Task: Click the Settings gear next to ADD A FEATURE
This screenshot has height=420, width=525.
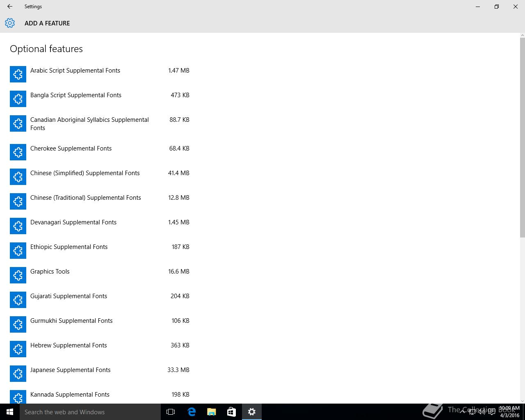Action: click(10, 23)
